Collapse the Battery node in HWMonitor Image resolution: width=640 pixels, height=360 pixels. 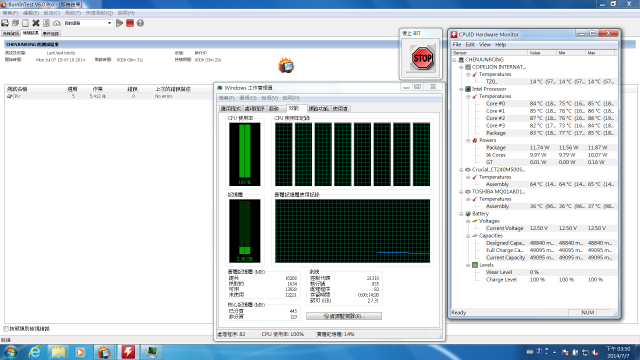461,214
